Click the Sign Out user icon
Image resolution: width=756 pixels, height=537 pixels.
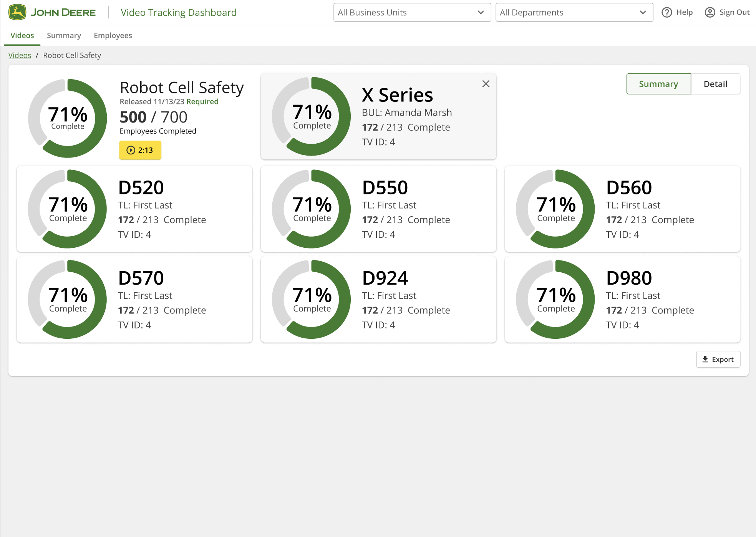coord(710,12)
